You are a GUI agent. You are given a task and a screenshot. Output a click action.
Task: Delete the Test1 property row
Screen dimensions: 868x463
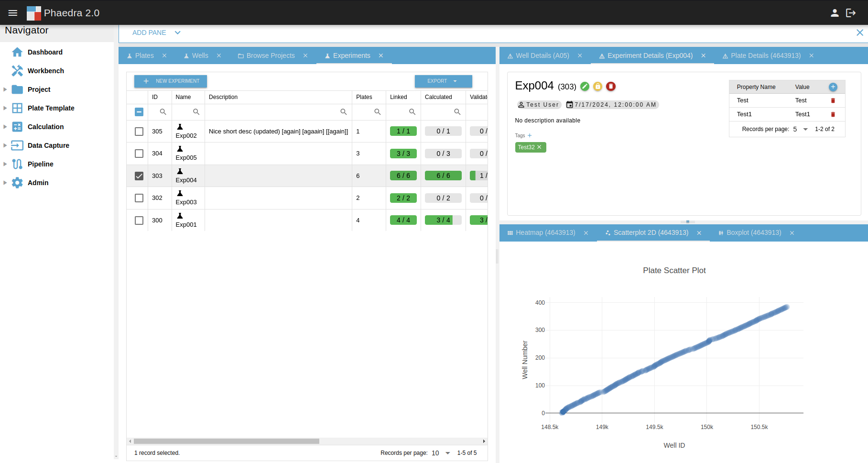tap(833, 114)
